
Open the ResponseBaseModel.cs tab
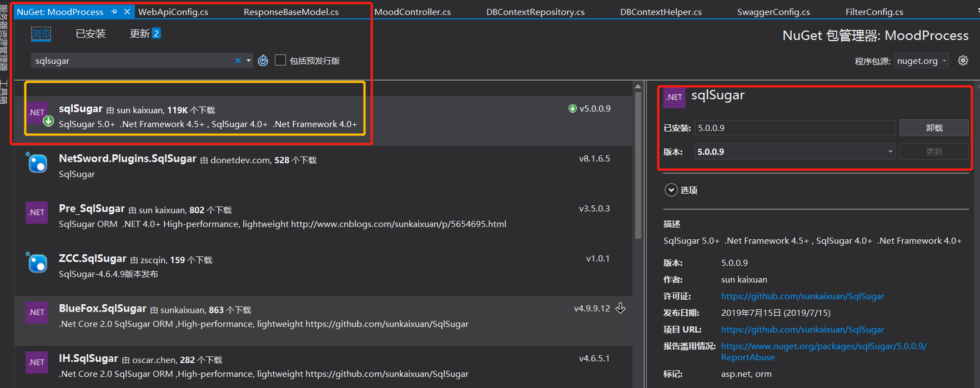tap(291, 12)
